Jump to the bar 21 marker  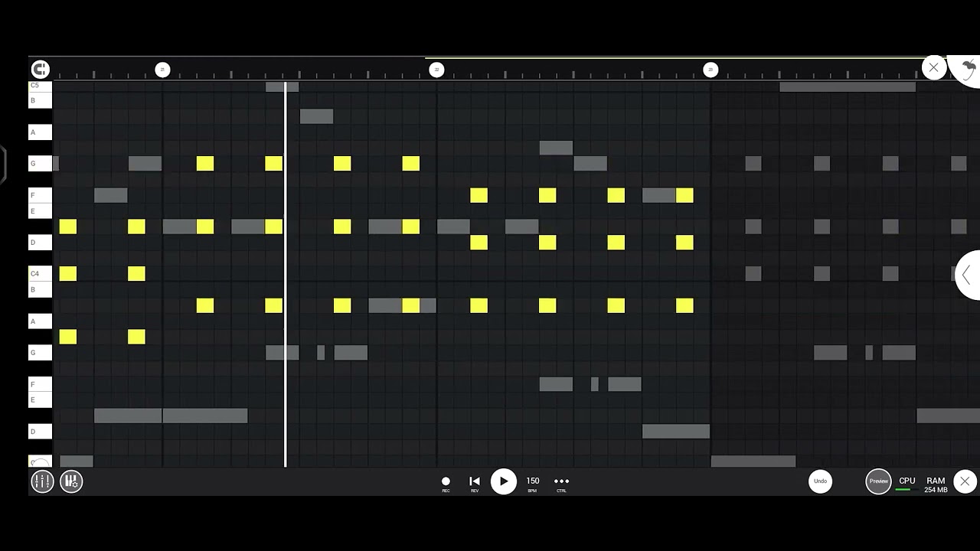(x=162, y=70)
